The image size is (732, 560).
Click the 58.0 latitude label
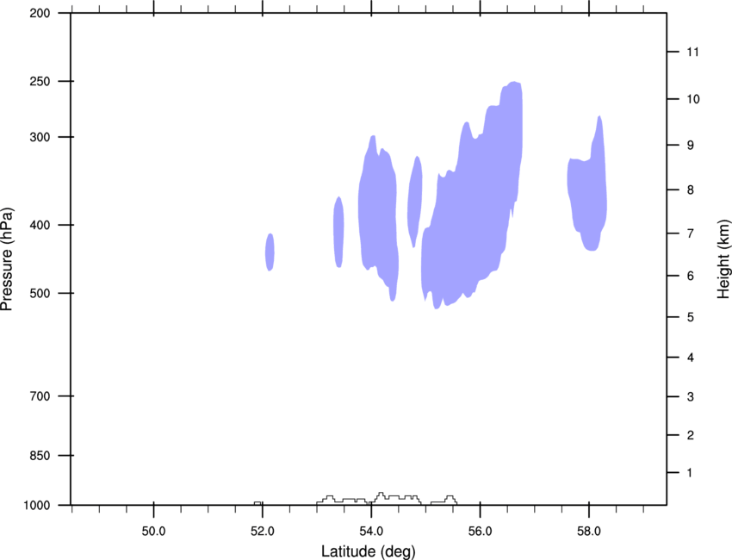pyautogui.click(x=589, y=532)
